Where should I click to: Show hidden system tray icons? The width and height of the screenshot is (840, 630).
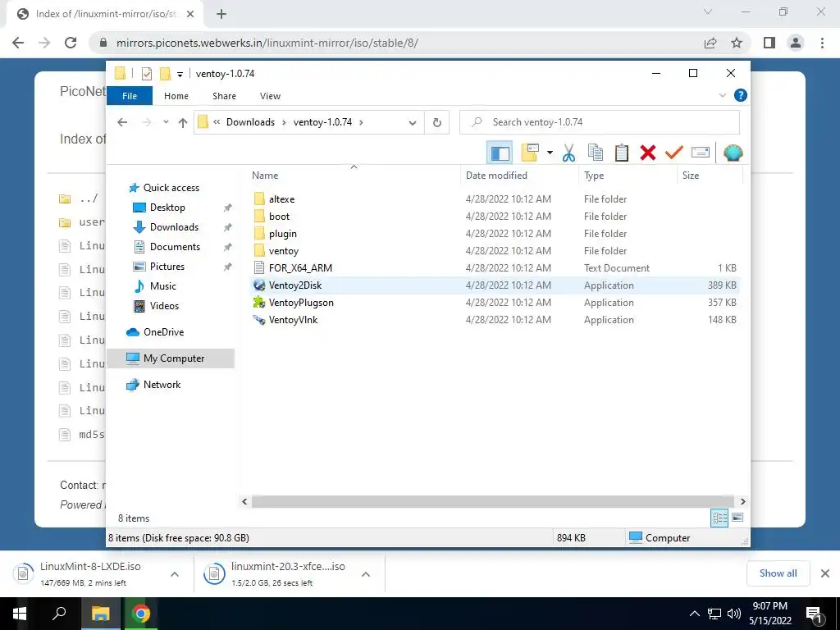(694, 614)
